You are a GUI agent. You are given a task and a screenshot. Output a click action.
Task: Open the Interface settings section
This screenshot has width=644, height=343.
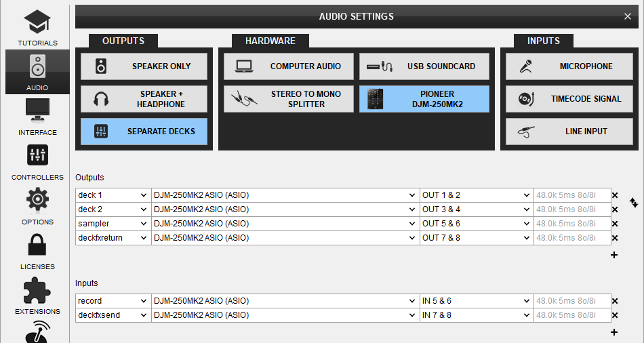click(37, 117)
